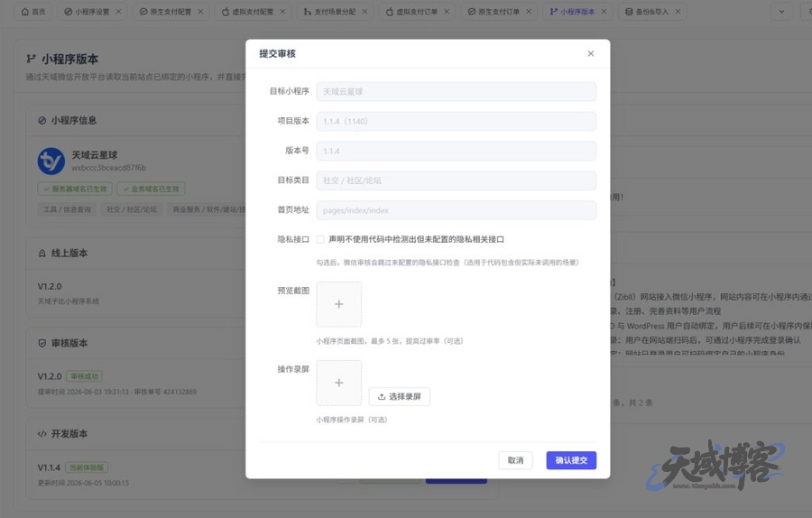
Task: Close the 原生支付订单 tab
Action: click(529, 12)
